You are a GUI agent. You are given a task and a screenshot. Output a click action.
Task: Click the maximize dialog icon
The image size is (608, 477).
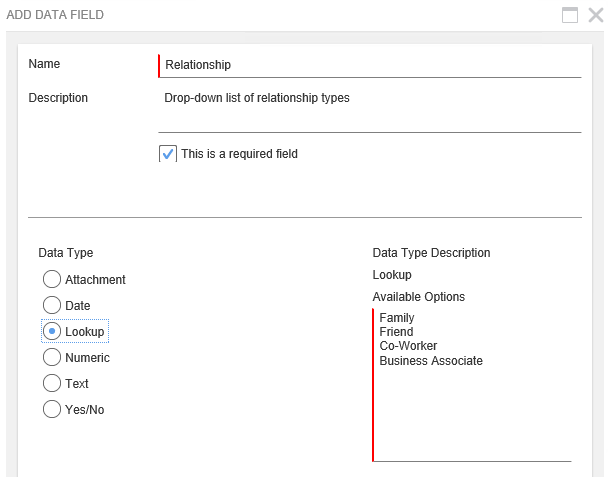[570, 15]
